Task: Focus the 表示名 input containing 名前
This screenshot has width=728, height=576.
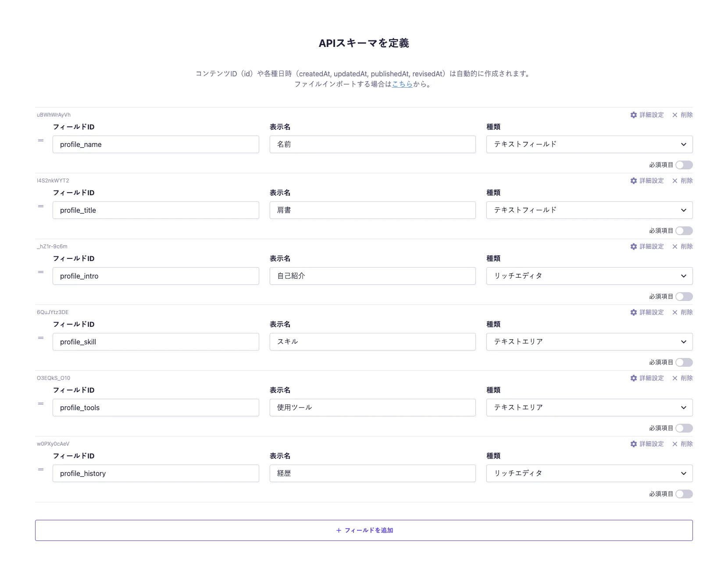Action: tap(372, 144)
